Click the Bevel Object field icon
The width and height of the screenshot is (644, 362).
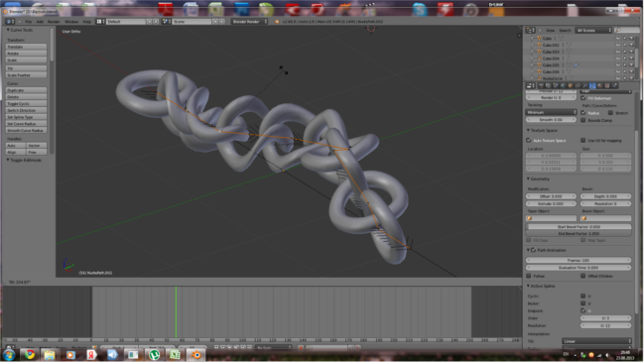pos(584,218)
